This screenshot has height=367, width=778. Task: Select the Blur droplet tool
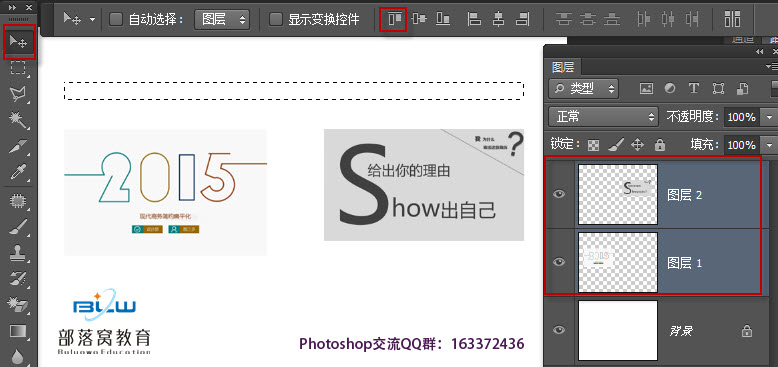[x=18, y=357]
